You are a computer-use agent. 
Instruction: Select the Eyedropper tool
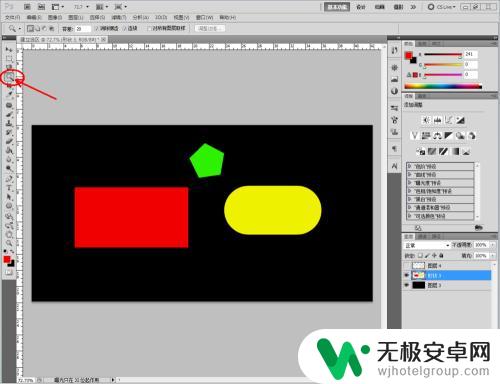(x=9, y=95)
